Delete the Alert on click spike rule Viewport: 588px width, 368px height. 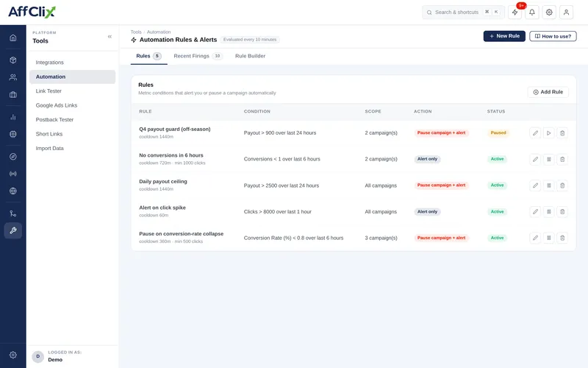pyautogui.click(x=562, y=212)
